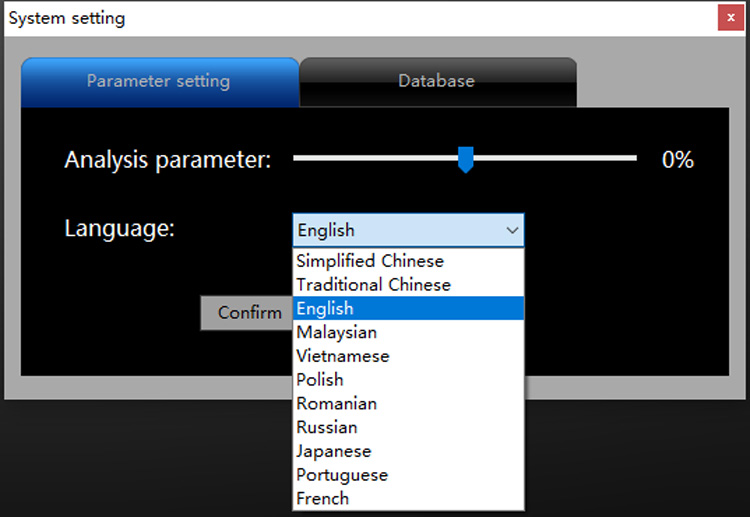The width and height of the screenshot is (750, 517).
Task: Switch to the Database tab
Action: tap(438, 82)
